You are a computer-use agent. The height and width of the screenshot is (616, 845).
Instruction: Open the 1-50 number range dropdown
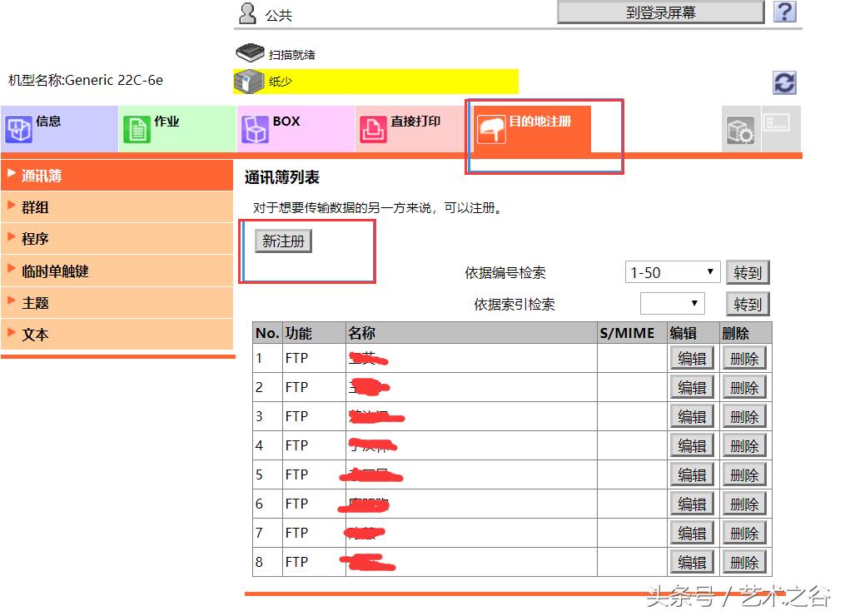671,271
